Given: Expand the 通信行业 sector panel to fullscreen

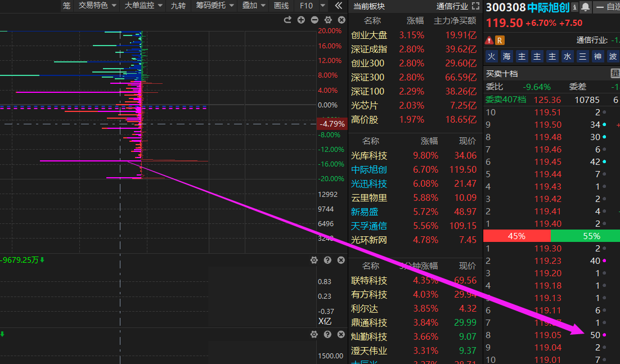Looking at the screenshot, I should [475, 6].
